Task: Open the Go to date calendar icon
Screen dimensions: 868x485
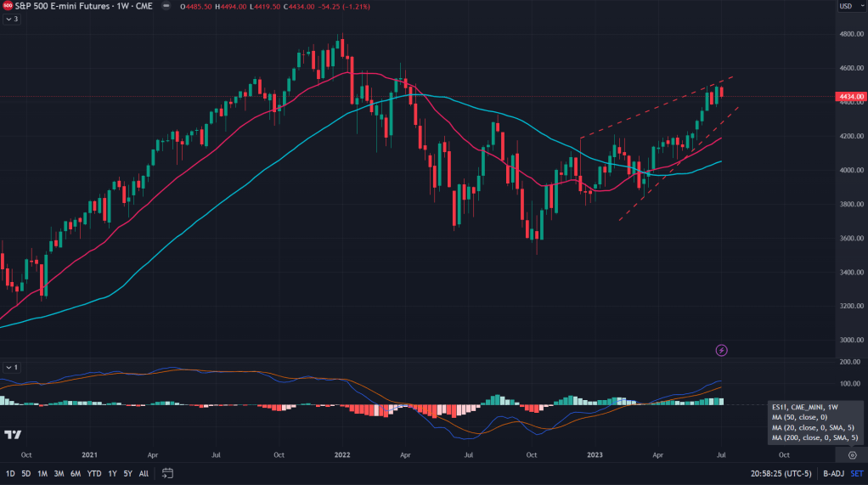Action: (x=167, y=473)
